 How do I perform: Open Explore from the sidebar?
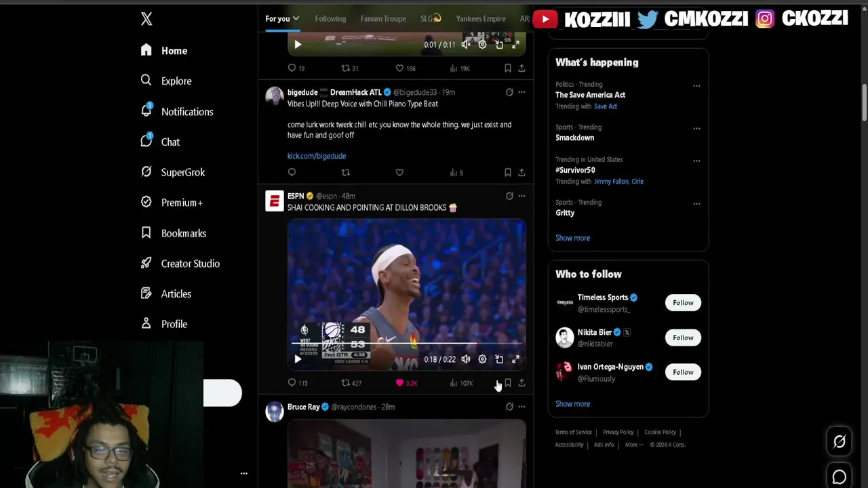(x=166, y=81)
